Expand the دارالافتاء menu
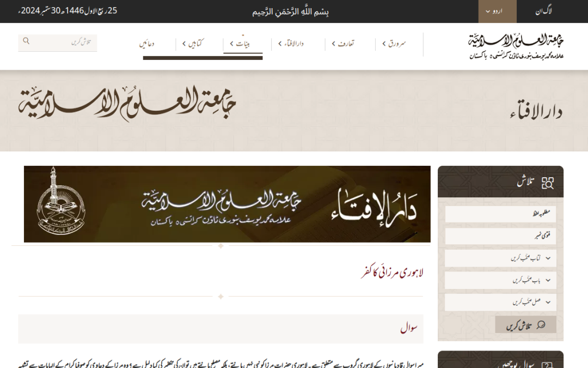Screen dimensions: 588x368 pos(291,44)
